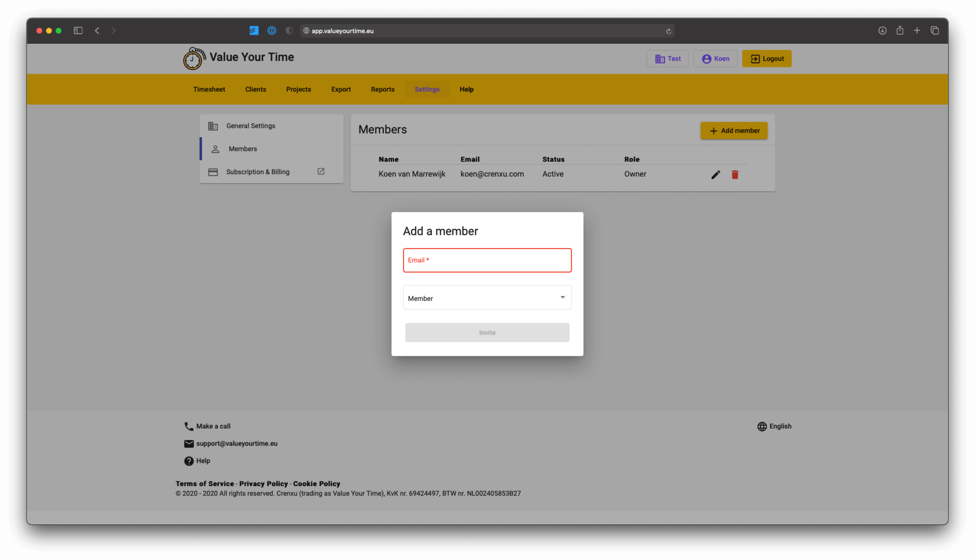
Task: Click the globe icon next to English
Action: point(762,426)
